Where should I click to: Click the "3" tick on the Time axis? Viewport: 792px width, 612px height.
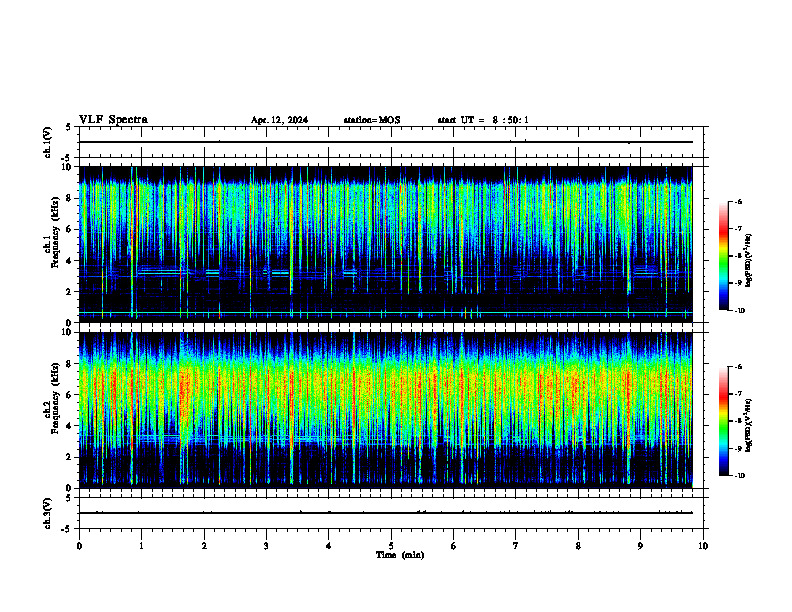coord(266,546)
